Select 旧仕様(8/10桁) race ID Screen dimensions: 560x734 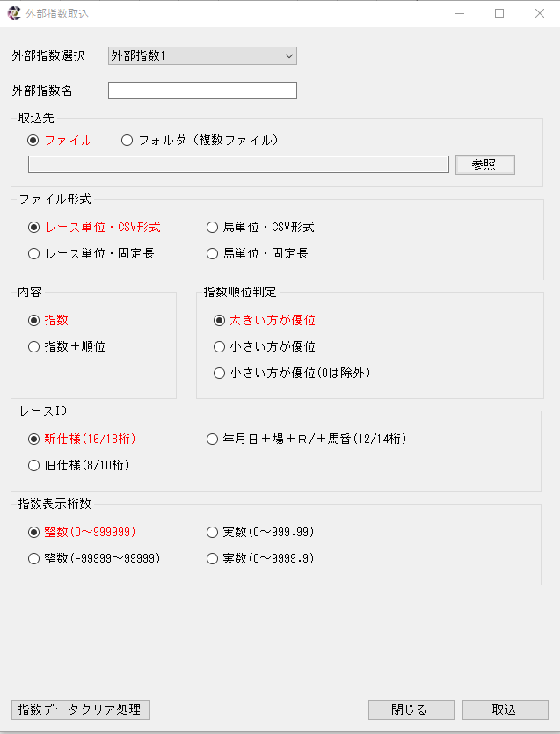click(x=34, y=465)
